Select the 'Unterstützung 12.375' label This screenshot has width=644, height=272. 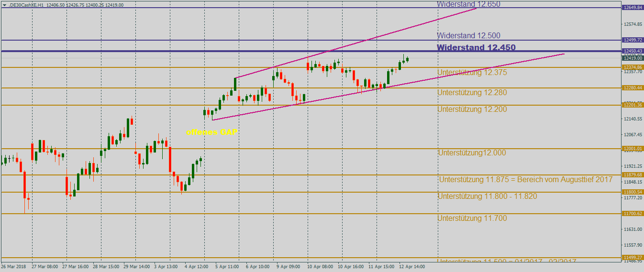(472, 73)
